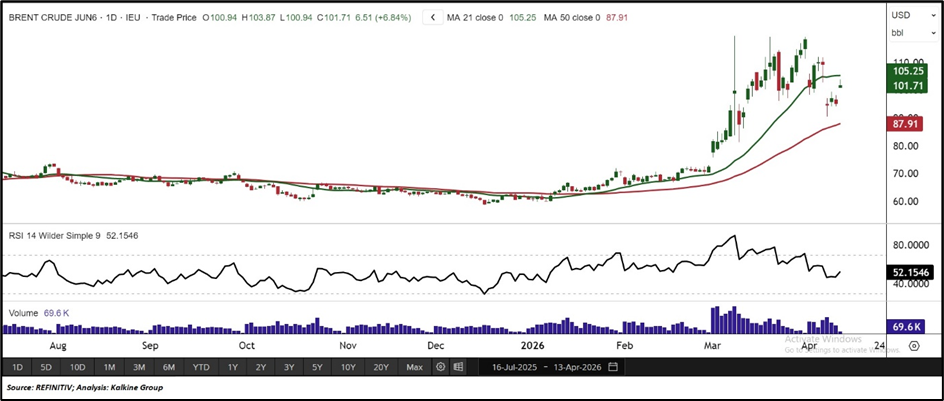Viewport: 944px width, 401px height.
Task: Select the 1D time range
Action: [x=17, y=367]
